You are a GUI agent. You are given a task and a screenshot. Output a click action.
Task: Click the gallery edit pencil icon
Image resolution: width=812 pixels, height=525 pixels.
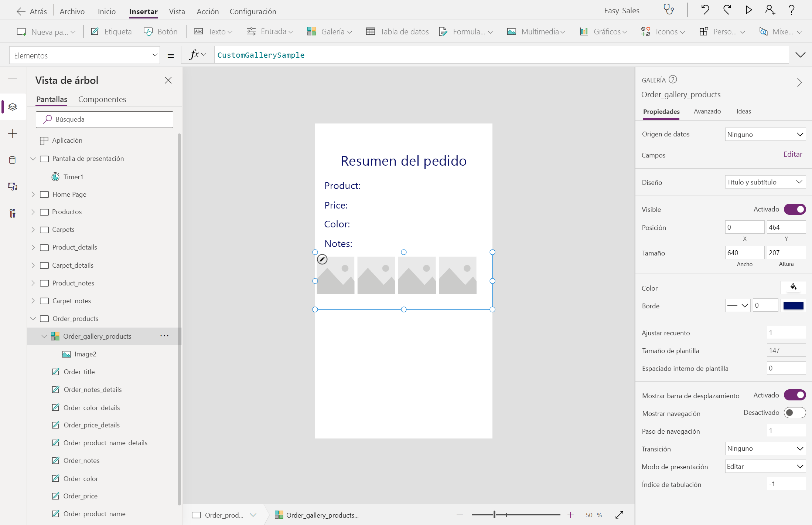323,260
